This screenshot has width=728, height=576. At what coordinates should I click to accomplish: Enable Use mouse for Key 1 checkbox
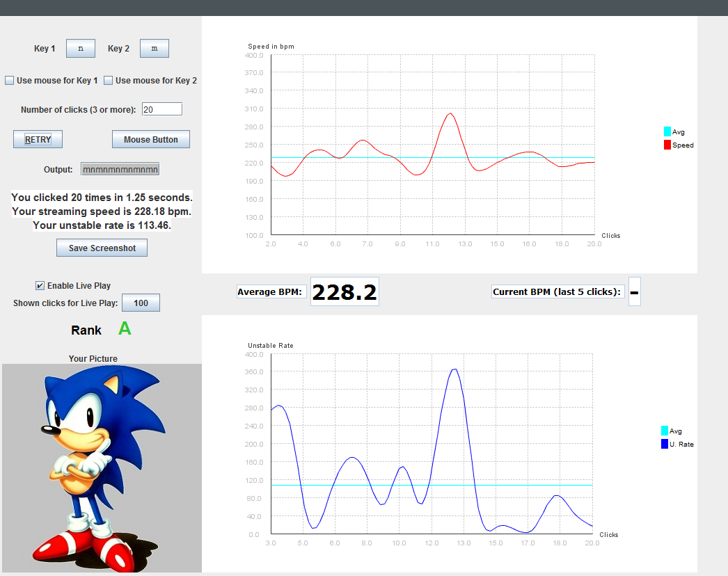[9, 80]
